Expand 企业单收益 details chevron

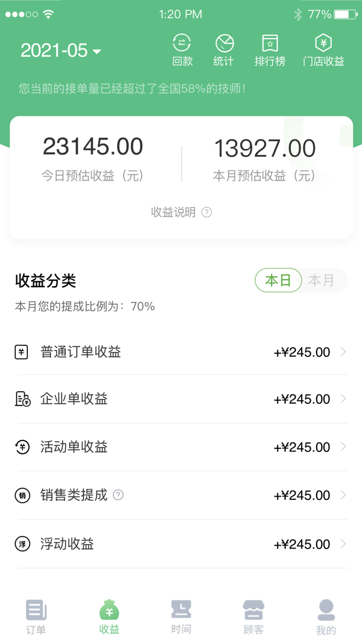tap(343, 399)
